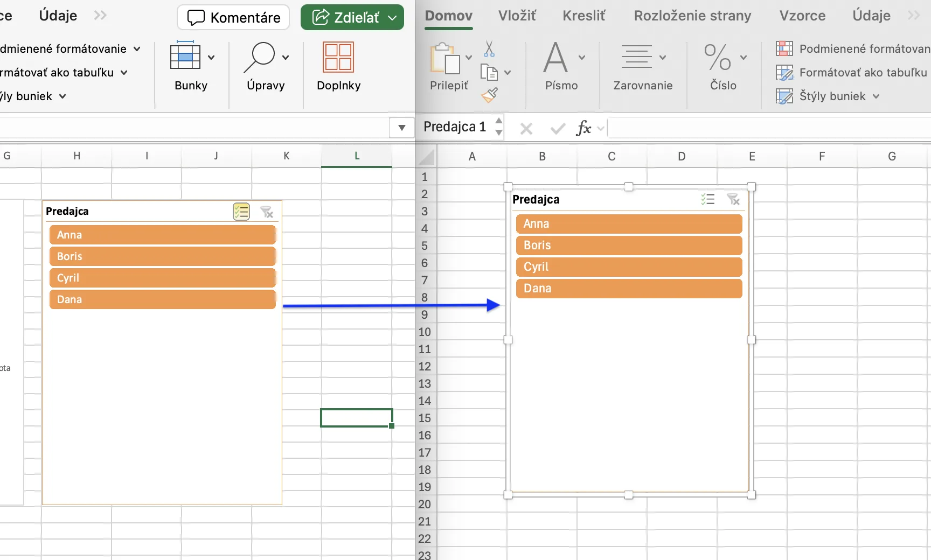The width and height of the screenshot is (931, 560).
Task: Select the orange Dana item in left slicer
Action: point(162,299)
